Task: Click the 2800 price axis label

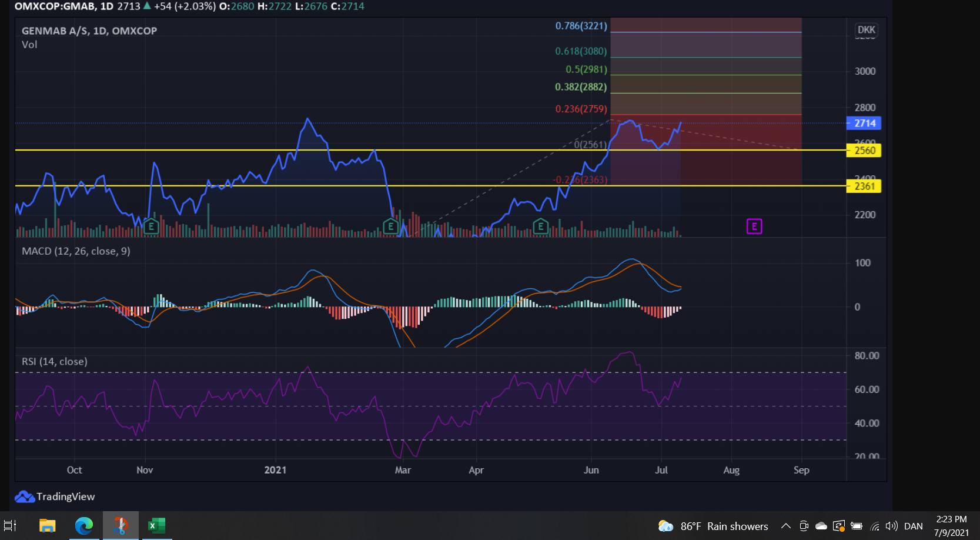Action: click(x=865, y=108)
